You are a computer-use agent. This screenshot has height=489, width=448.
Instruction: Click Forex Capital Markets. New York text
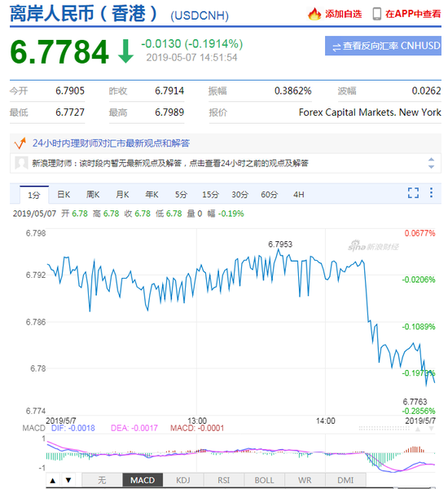pyautogui.click(x=370, y=112)
